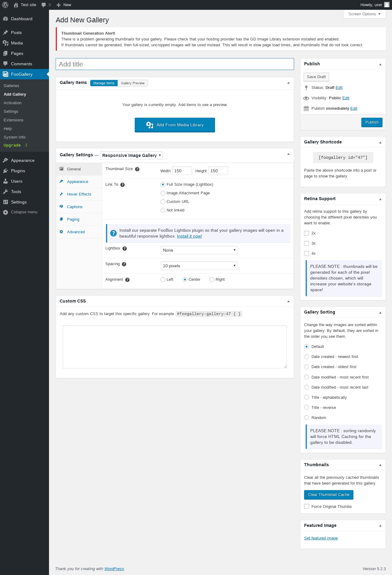Click the Settings sliders icon in sidebar

[6, 202]
